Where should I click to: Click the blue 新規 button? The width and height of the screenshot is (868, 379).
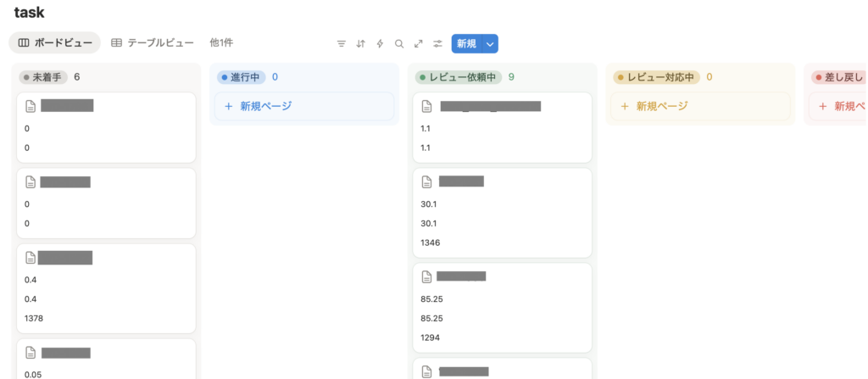(x=466, y=43)
